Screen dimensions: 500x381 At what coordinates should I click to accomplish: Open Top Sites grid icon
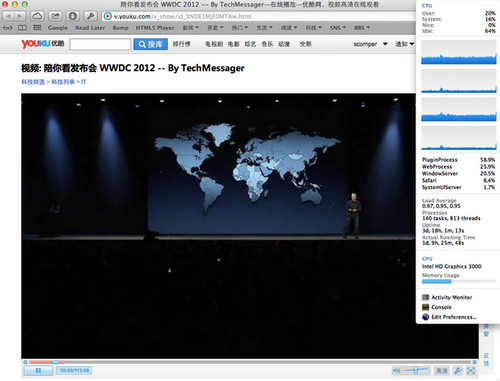tap(37, 28)
